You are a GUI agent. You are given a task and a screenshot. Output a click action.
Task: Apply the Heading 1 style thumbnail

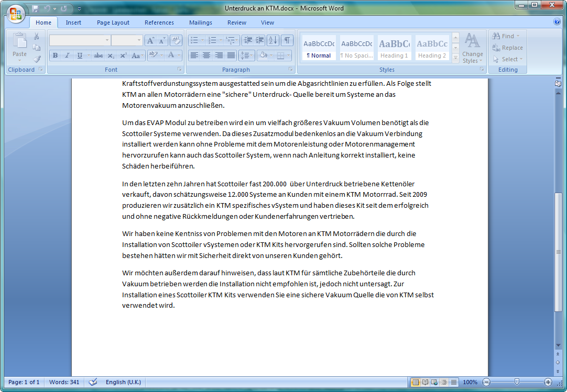(x=394, y=48)
